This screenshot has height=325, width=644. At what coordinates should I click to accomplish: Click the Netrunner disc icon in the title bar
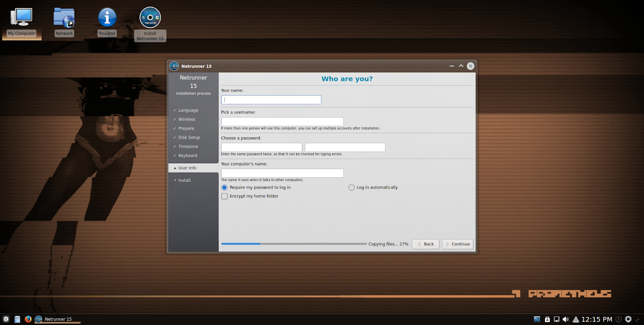coord(174,66)
